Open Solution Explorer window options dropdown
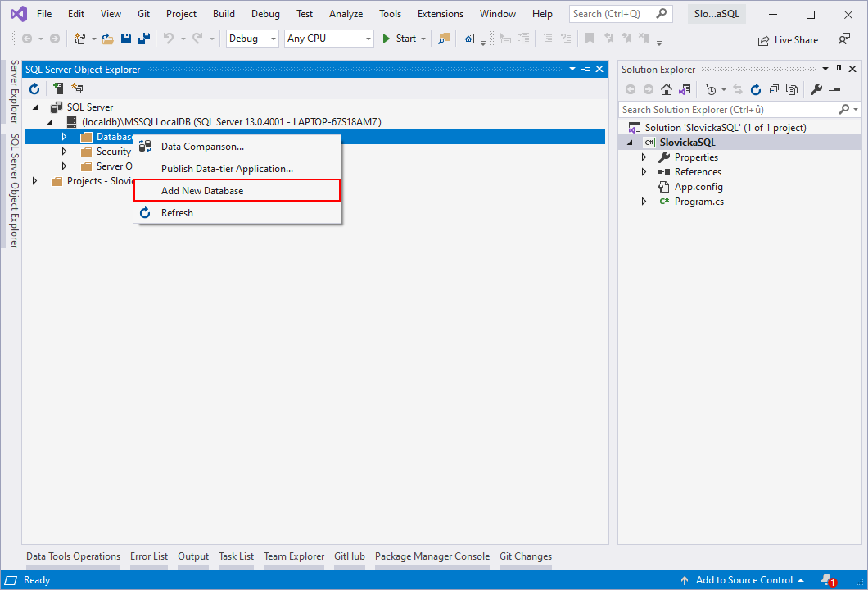The width and height of the screenshot is (868, 590). [x=825, y=70]
